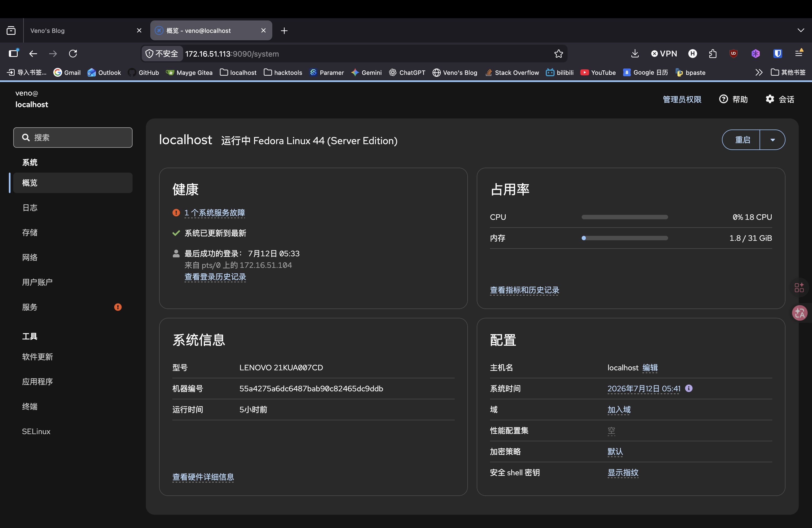
Task: Open a new browser tab
Action: click(x=284, y=31)
